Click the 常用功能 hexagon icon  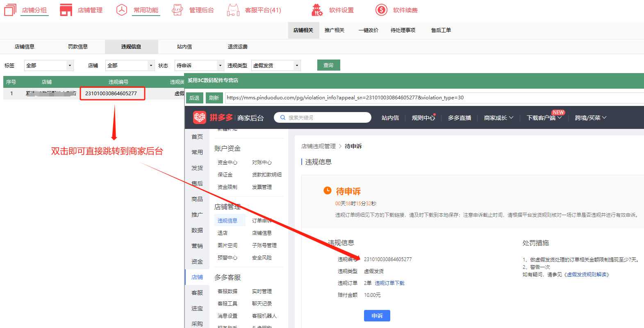click(122, 10)
